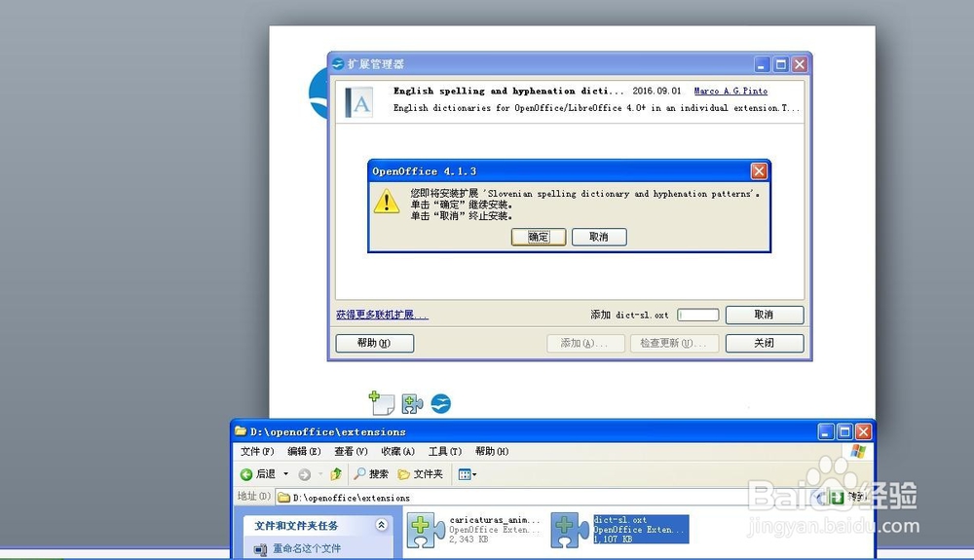Open 获得更多联机扩展 link

(382, 315)
